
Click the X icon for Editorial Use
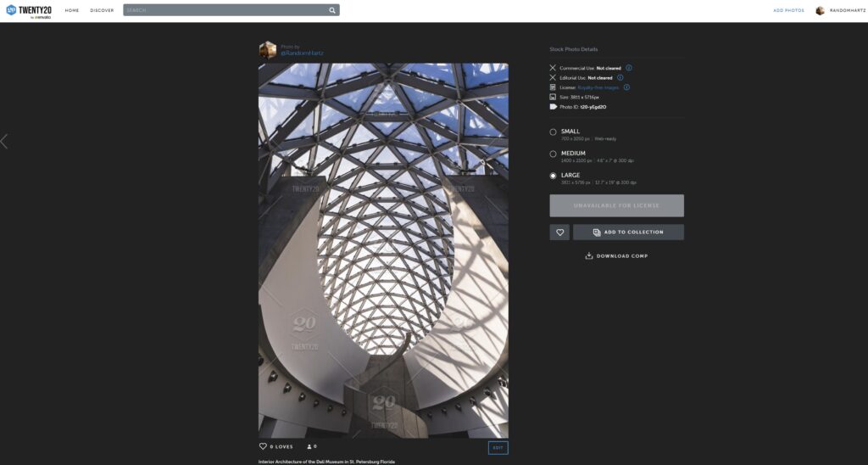pos(553,77)
